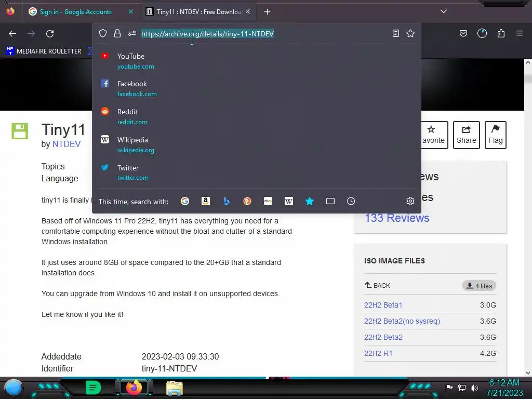Image resolution: width=532 pixels, height=399 pixels.
Task: Choose the Wikipedia suggestion
Action: (257, 144)
